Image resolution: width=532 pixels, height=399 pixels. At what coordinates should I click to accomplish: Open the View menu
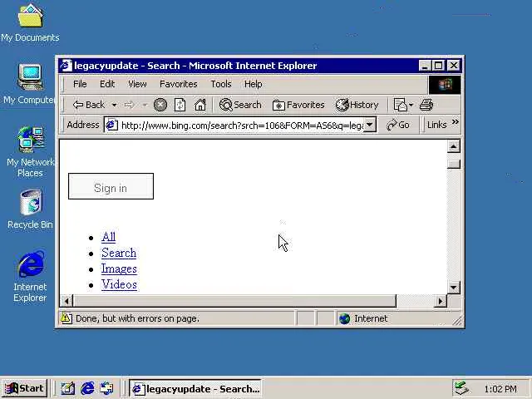[x=137, y=84]
